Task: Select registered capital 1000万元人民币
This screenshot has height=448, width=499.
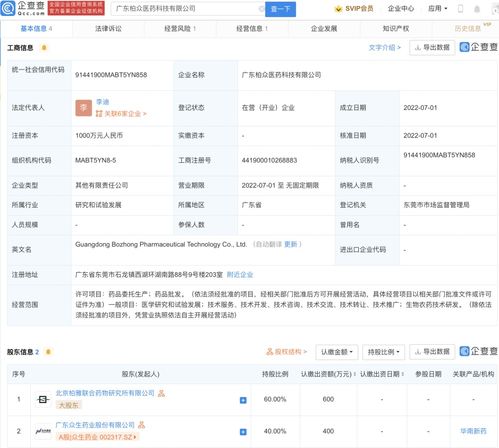Action: (99, 135)
